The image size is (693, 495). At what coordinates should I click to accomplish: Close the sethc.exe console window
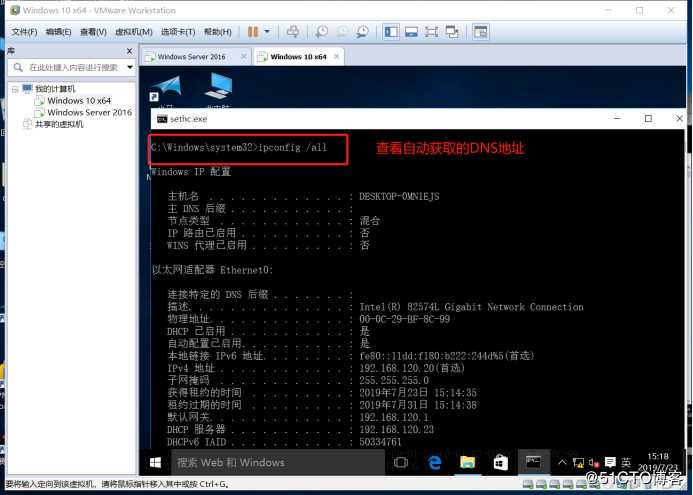tap(679, 118)
